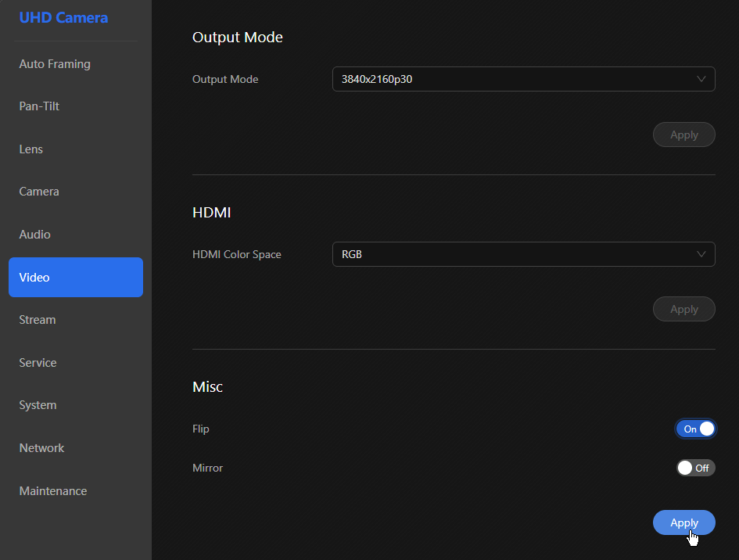Screen dimensions: 739x560
Task: Open the HDMI Color Space dropdown
Action: (524, 254)
